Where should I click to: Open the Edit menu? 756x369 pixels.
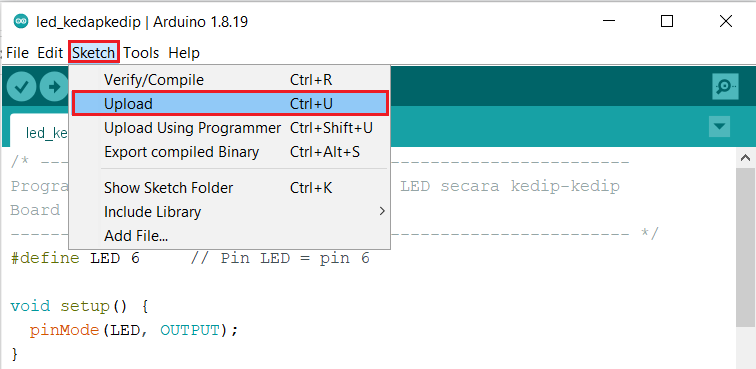click(50, 53)
